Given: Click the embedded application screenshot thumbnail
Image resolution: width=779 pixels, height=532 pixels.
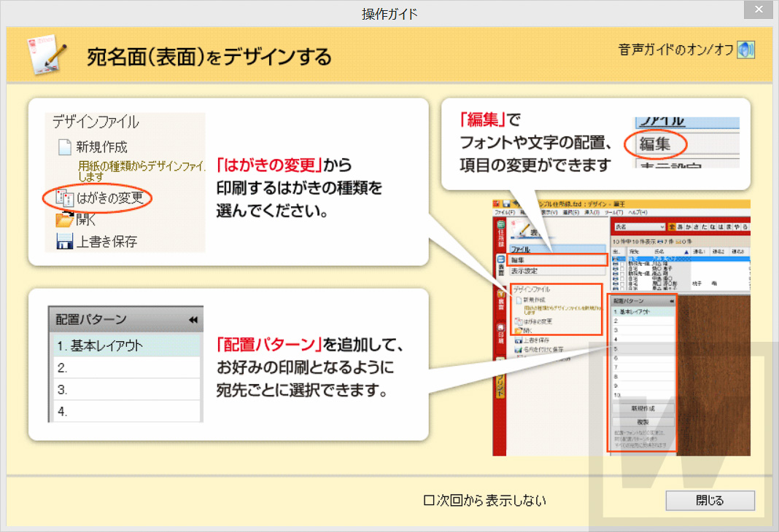Looking at the screenshot, I should pyautogui.click(x=621, y=327).
